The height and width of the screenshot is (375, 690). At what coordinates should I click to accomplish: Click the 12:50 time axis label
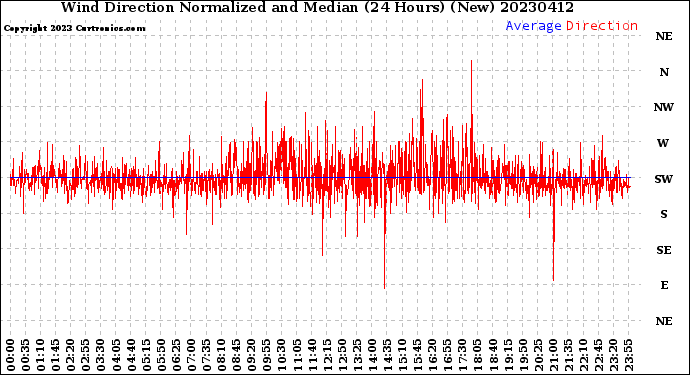pyautogui.click(x=342, y=355)
